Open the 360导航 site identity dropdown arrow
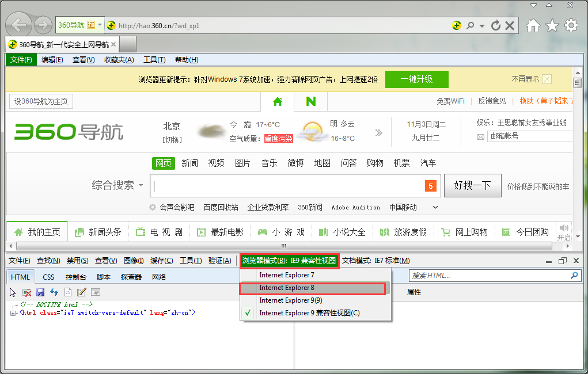 pyautogui.click(x=100, y=25)
